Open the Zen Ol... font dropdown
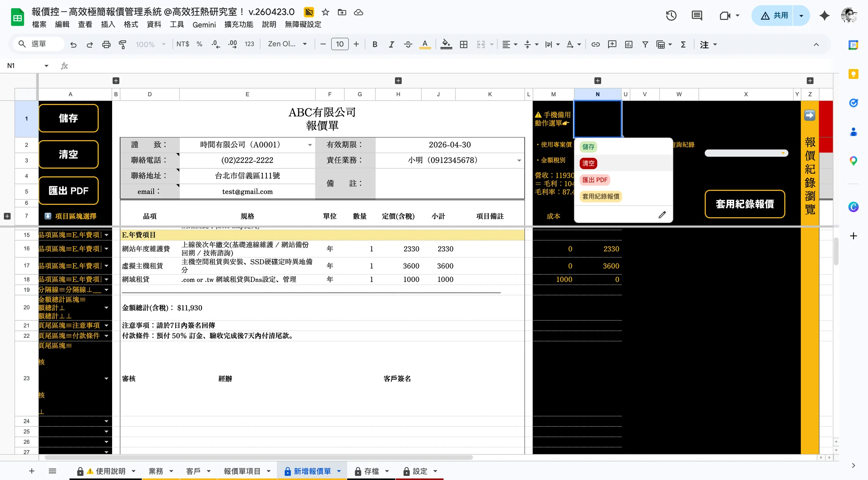 coord(288,44)
